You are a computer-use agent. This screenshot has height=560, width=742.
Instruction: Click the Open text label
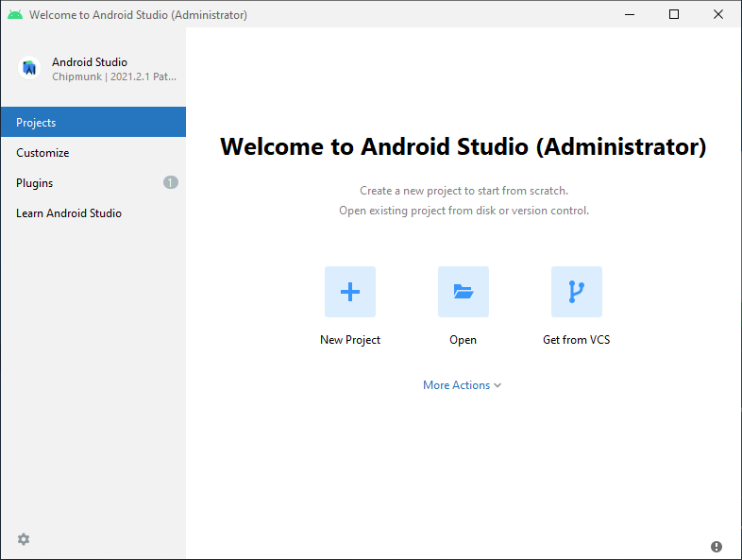463,340
